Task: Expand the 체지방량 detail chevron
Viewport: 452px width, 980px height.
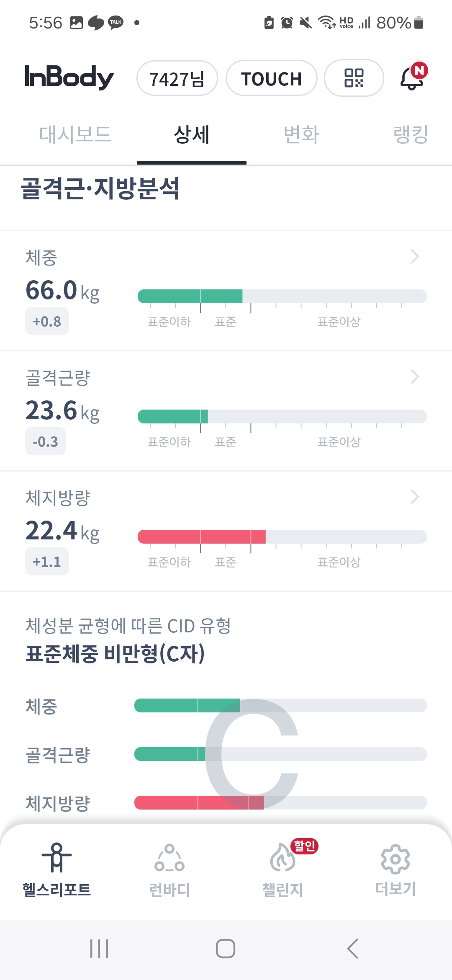Action: [x=415, y=497]
